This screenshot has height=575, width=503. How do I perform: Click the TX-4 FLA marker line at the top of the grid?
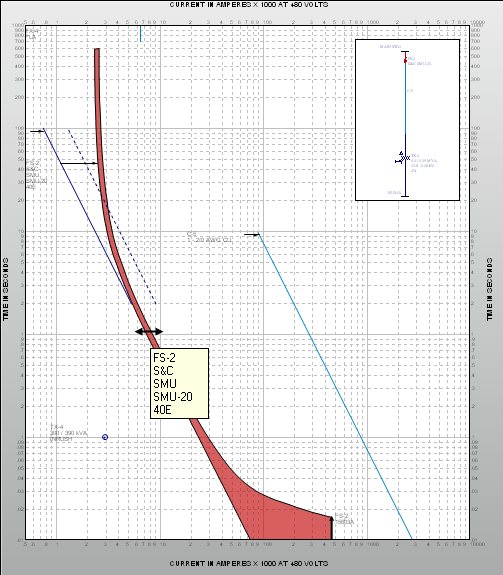tap(140, 33)
